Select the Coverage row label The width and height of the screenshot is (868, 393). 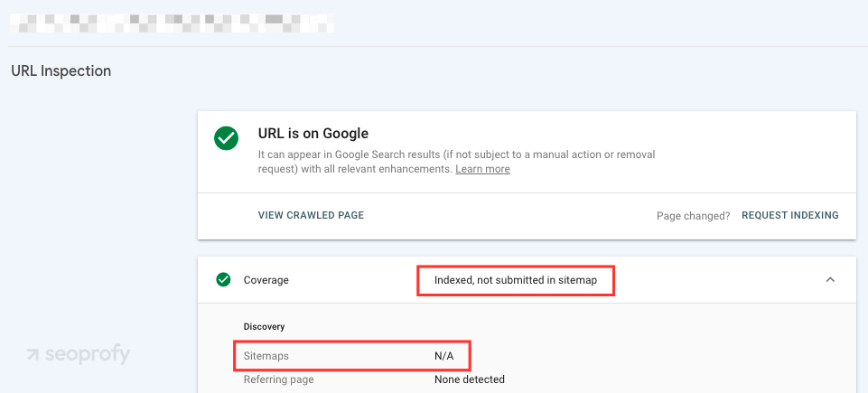tap(266, 280)
